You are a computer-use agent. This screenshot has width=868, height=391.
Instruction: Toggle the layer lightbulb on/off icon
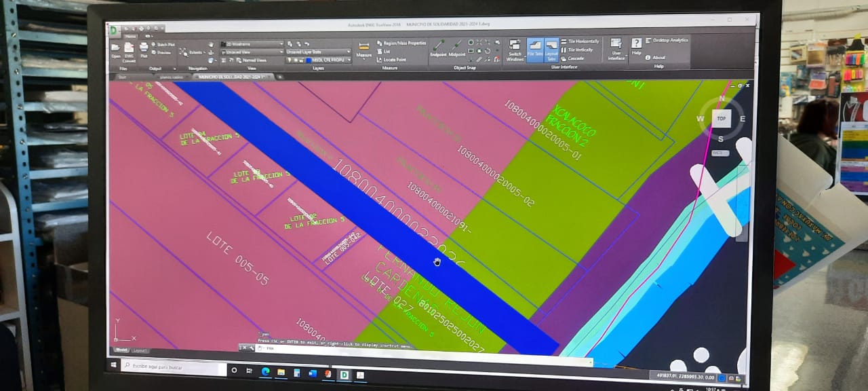[x=290, y=60]
